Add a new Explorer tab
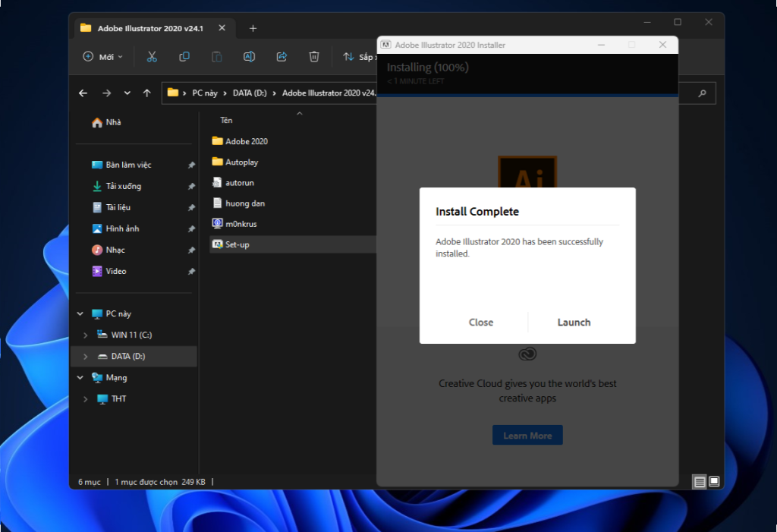The width and height of the screenshot is (777, 532). (253, 28)
